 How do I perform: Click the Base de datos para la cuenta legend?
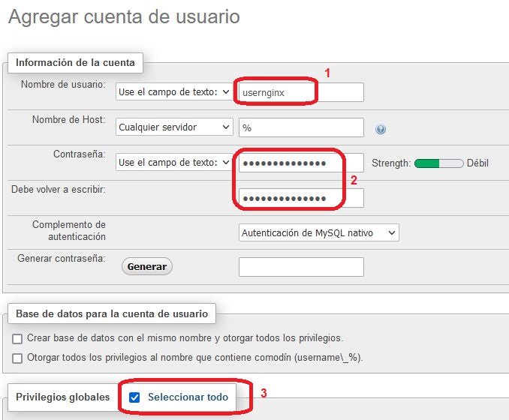tap(111, 313)
